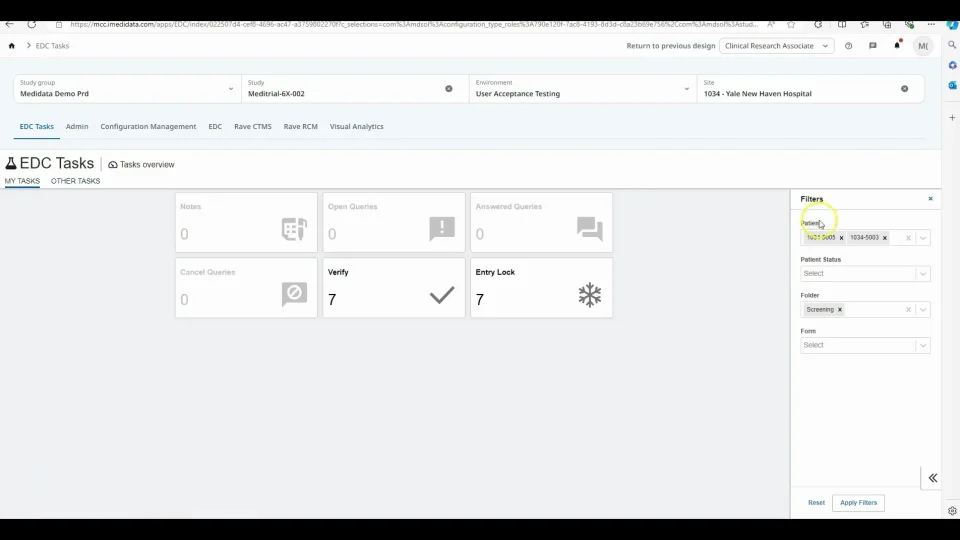Expand the Folder filter dropdown arrow

923,310
